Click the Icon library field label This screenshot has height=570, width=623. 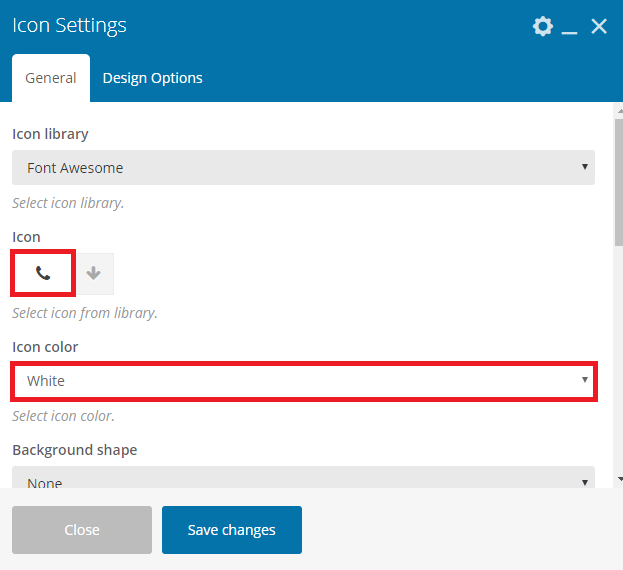click(50, 134)
